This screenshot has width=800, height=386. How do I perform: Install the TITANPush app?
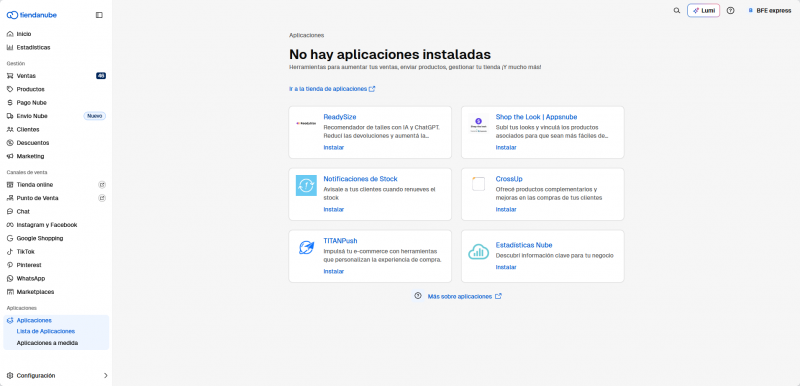pyautogui.click(x=334, y=271)
